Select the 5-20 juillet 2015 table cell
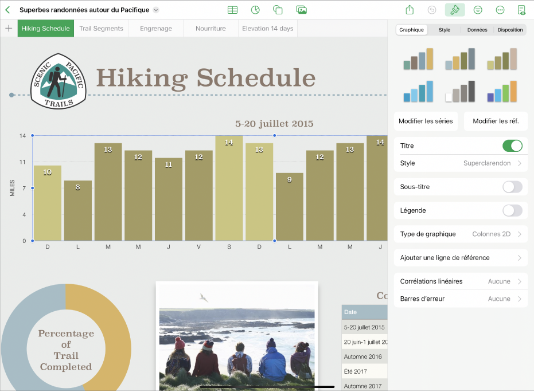The height and width of the screenshot is (392, 534). [364, 327]
